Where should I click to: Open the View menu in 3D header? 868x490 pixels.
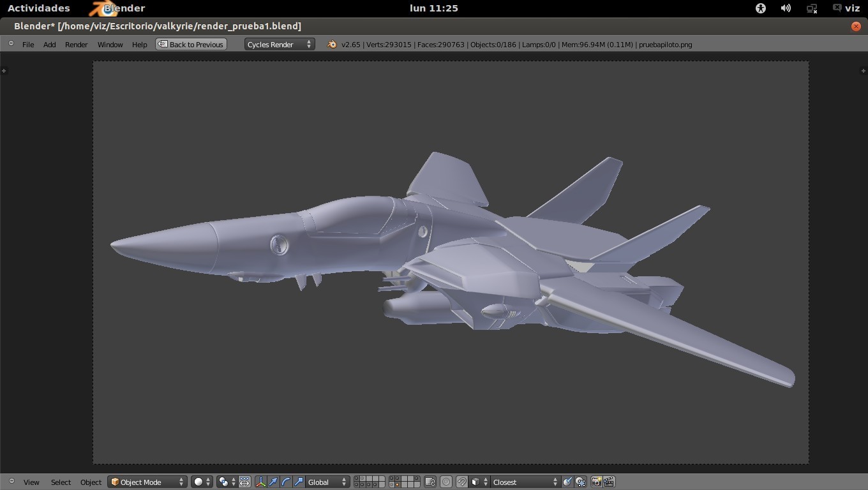pos(31,482)
